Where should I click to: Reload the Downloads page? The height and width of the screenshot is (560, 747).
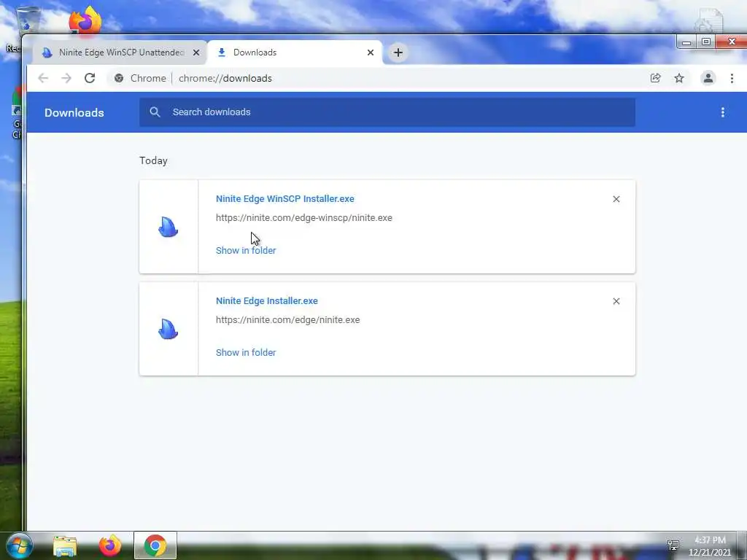coord(90,78)
